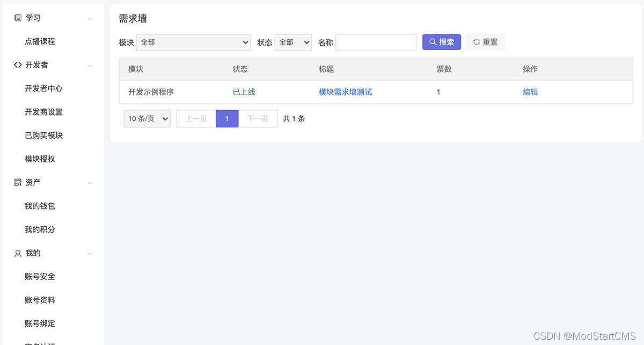Open the 模块 filter dropdown
Screen dimensions: 644x345
[x=193, y=42]
